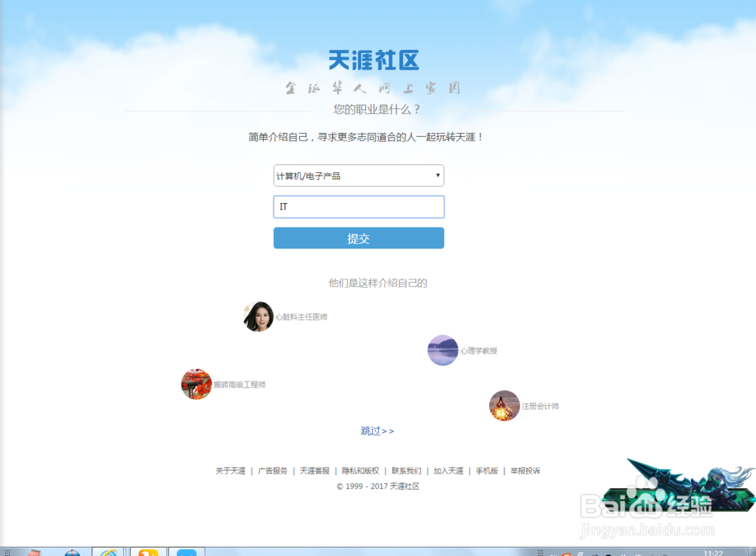The image size is (756, 556).
Task: Click the lake avatar beside 心理学教授
Action: tap(442, 351)
